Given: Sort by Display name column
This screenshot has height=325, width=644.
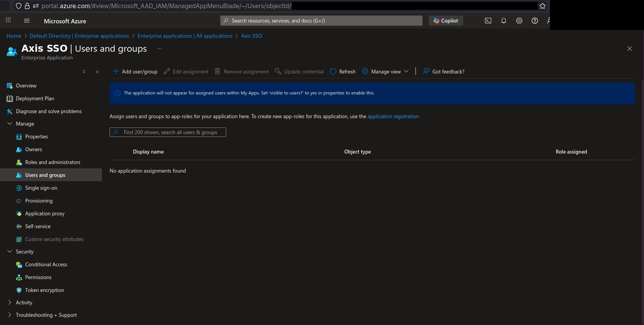Looking at the screenshot, I should point(148,152).
